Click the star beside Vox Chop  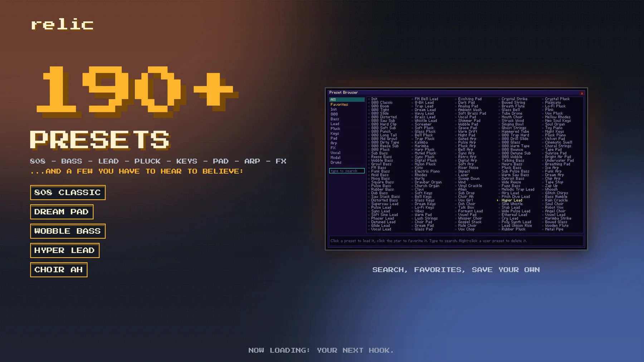[456, 229]
